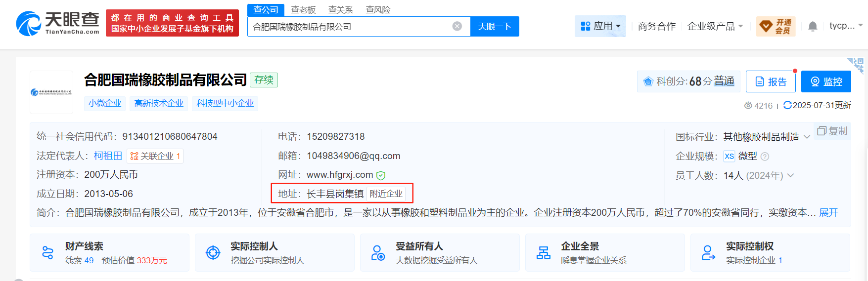Open the tycp account dropdown
The width and height of the screenshot is (868, 281).
click(x=846, y=26)
